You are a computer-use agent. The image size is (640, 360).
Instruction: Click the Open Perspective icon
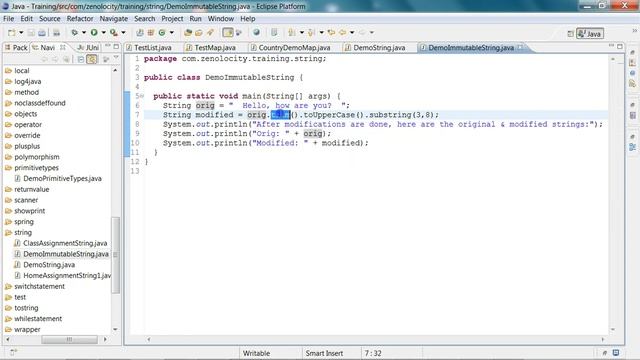(571, 34)
